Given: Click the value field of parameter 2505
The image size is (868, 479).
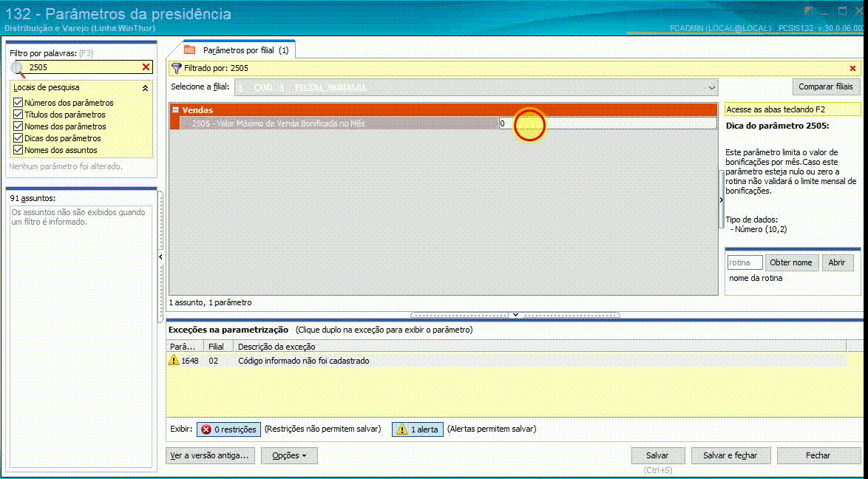Looking at the screenshot, I should (607, 123).
